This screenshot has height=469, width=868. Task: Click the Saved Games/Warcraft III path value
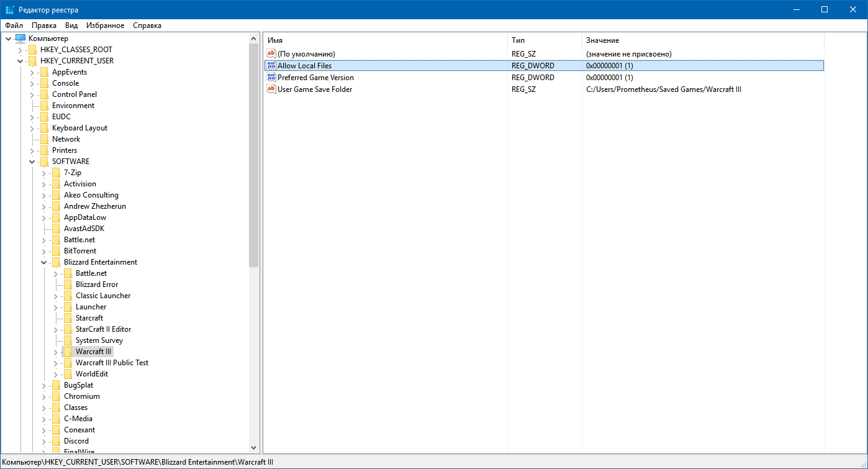664,89
